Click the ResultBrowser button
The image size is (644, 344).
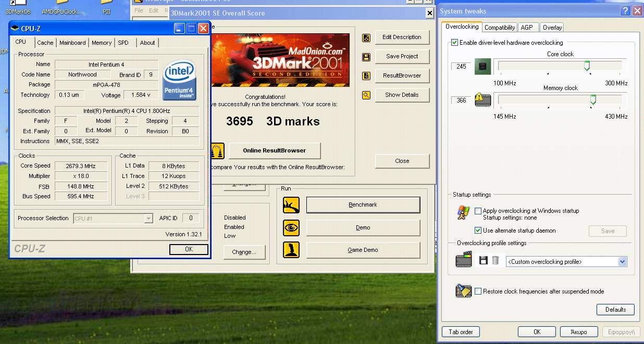[x=402, y=76]
